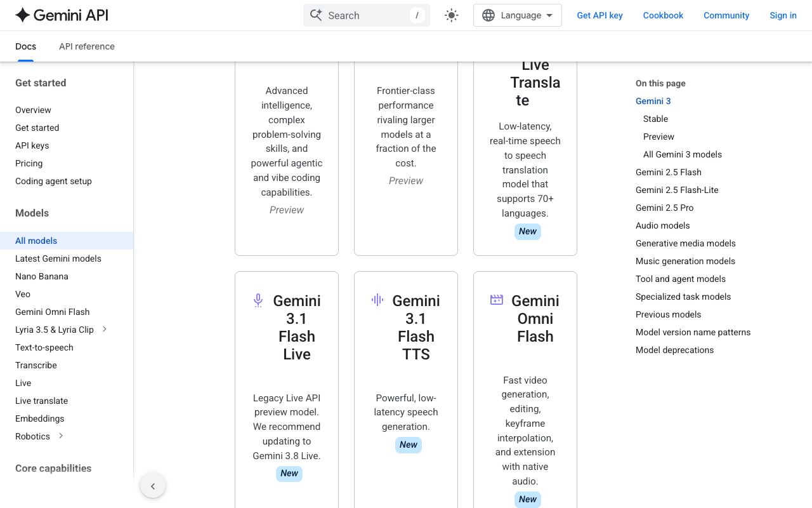Switch to the Docs tab
This screenshot has width=812, height=508.
click(x=25, y=46)
